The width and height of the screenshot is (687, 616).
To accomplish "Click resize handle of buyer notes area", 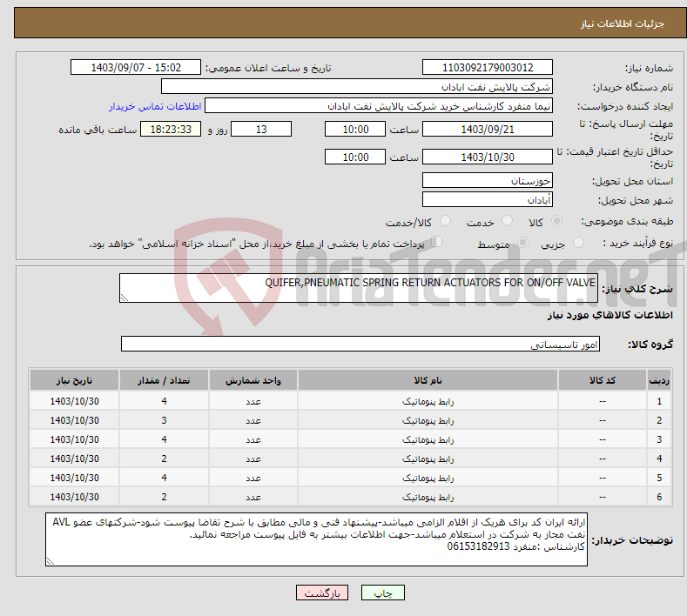I will 51,561.
